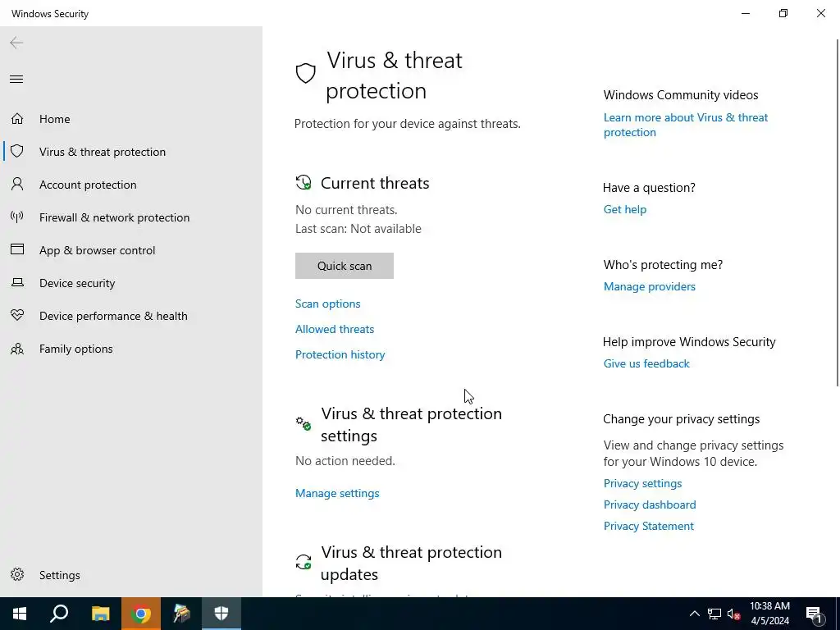
Task: Click the Device performance heart icon
Action: pos(17,315)
